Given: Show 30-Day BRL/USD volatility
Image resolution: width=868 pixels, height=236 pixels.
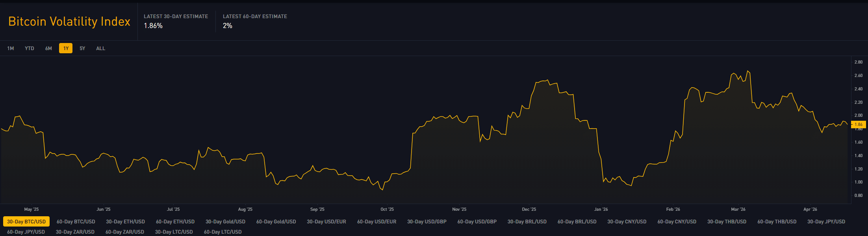Looking at the screenshot, I should [527, 222].
